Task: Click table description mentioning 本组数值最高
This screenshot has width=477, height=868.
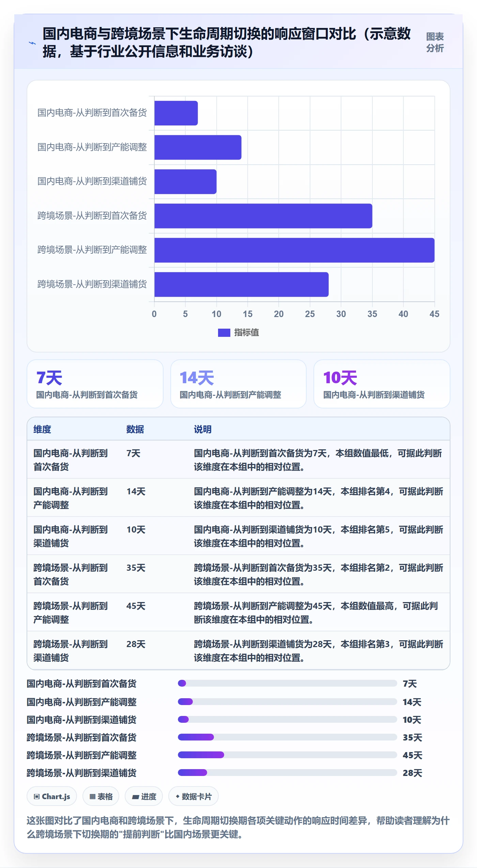Action: pyautogui.click(x=316, y=613)
